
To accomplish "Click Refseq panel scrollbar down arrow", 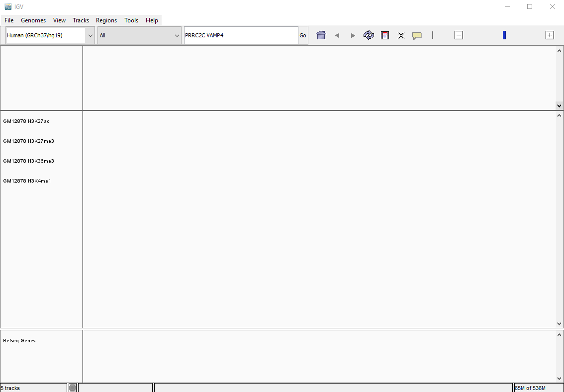I will 559,379.
